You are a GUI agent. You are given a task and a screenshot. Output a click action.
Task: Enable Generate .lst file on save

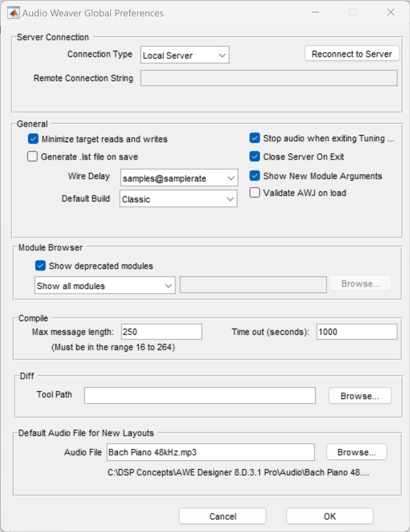coord(32,157)
